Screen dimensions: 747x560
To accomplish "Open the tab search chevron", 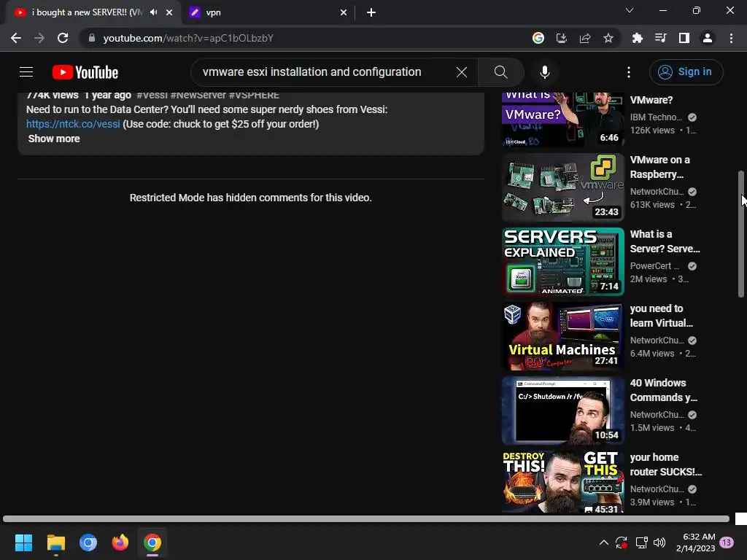I will click(629, 10).
